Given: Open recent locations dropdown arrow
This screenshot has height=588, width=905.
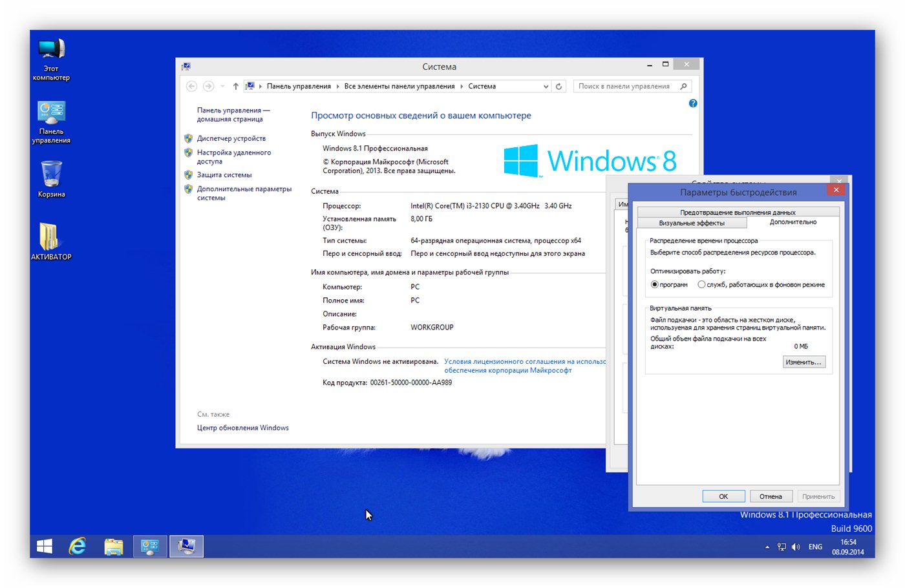Looking at the screenshot, I should [222, 86].
